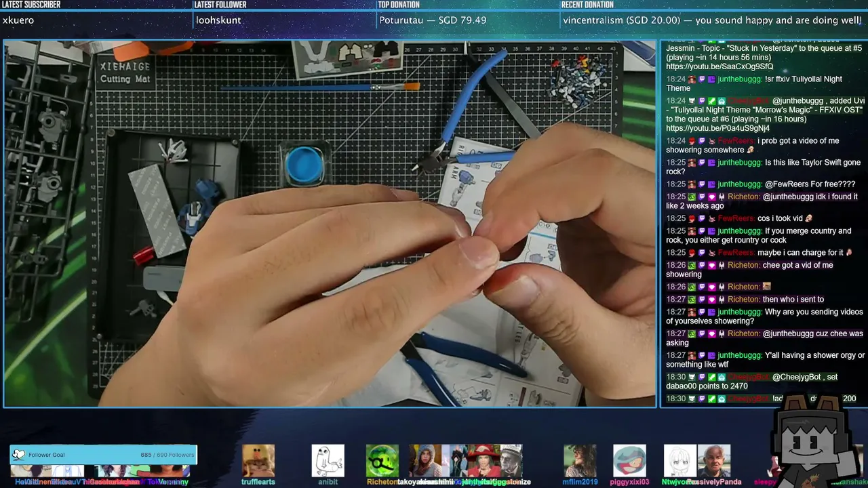Screen dimensions: 868x488
Task: Click Richeton's name on 'idk i found it' message
Action: pyautogui.click(x=744, y=197)
